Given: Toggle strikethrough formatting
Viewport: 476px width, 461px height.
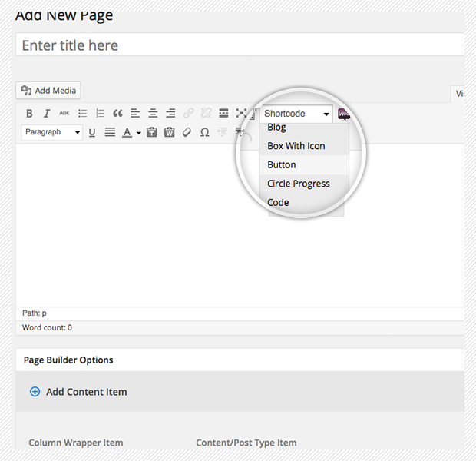Looking at the screenshot, I should tap(64, 114).
